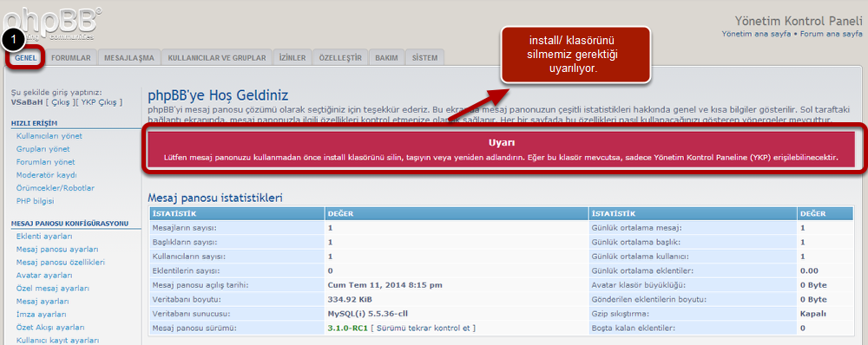Click the VSaBaH username text
Image resolution: width=868 pixels, height=345 pixels.
pos(27,102)
